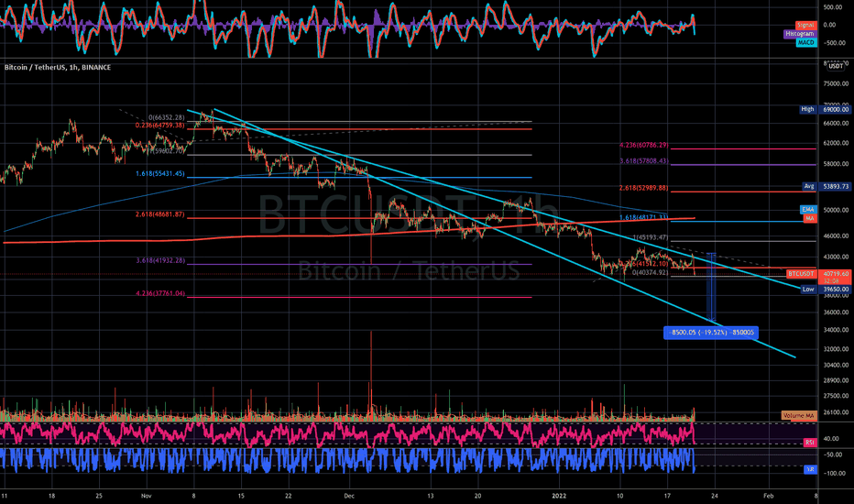This screenshot has height=504, width=854.
Task: Select the red MA indicator label
Action: (x=809, y=218)
